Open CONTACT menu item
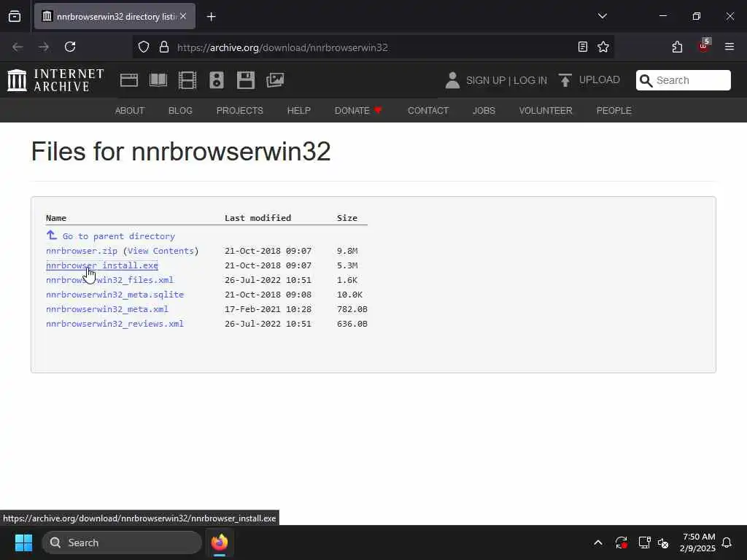The width and height of the screenshot is (747, 560). (x=428, y=111)
